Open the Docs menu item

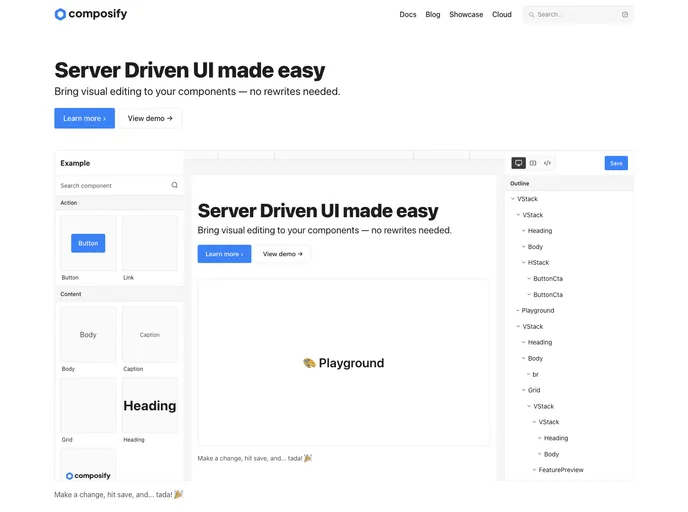click(408, 14)
